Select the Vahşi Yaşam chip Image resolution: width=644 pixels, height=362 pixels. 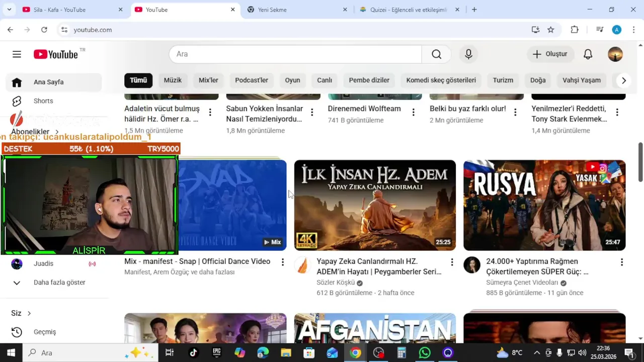coord(582,80)
